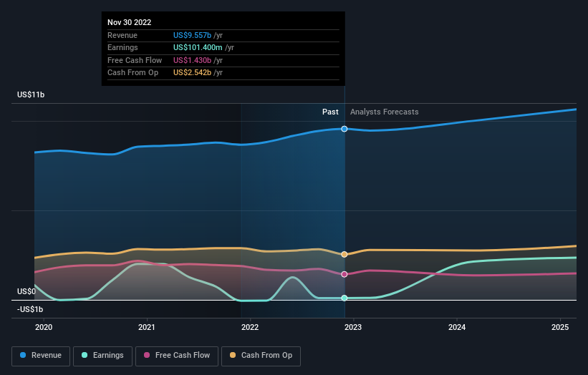The image size is (588, 375).
Task: Click the 2021 x-axis label
Action: [x=147, y=327]
